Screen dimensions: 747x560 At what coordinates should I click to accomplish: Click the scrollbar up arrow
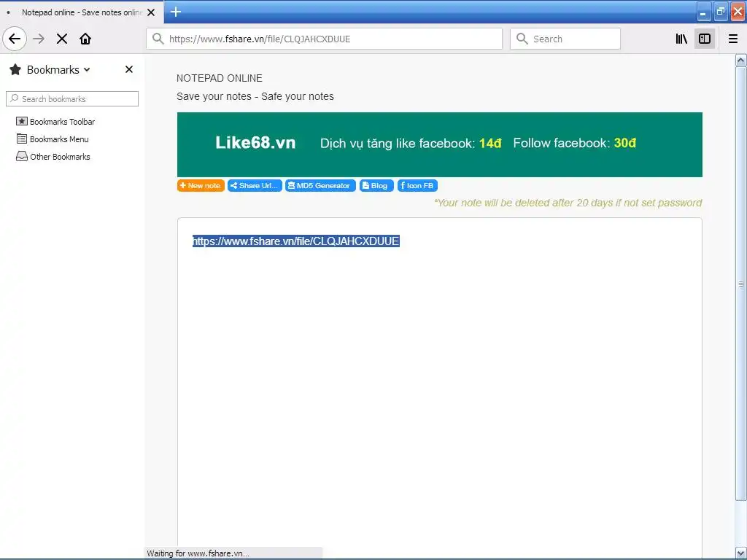[740, 60]
